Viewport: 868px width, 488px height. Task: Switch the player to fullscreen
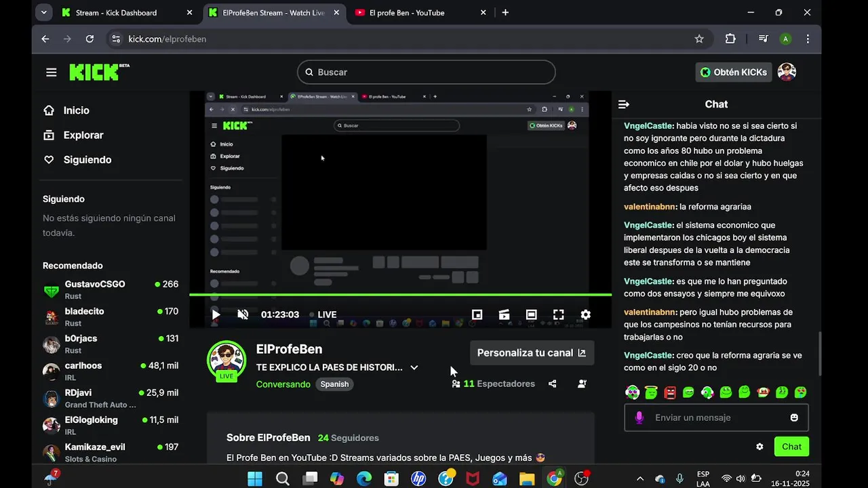pyautogui.click(x=558, y=314)
